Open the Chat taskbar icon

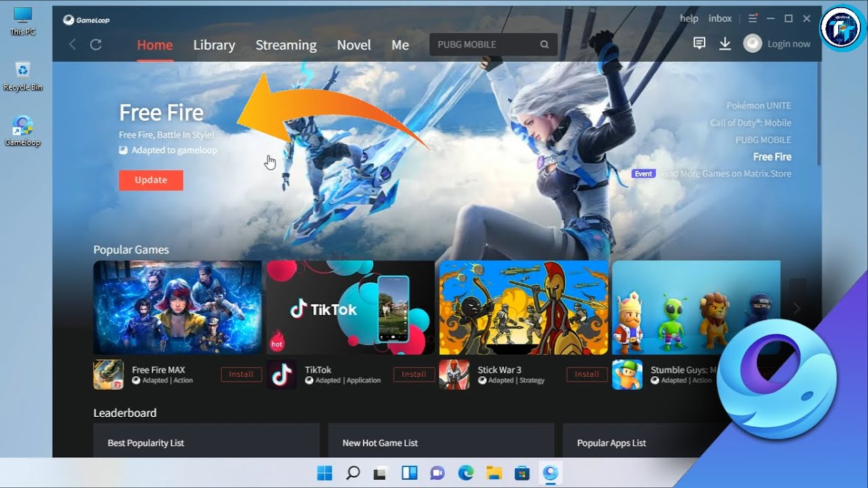point(437,472)
